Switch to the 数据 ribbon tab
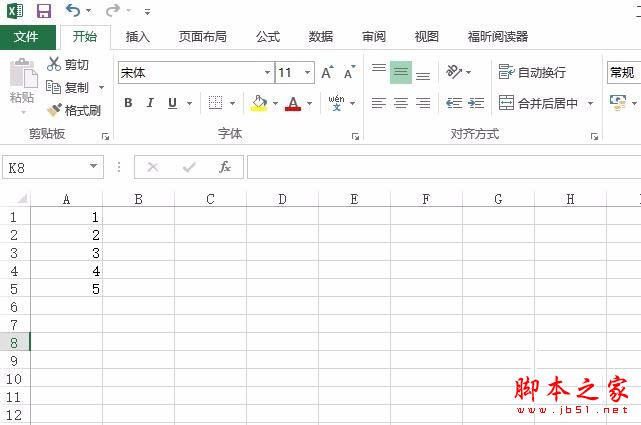Viewport: 641px width, 425px height. (x=321, y=37)
